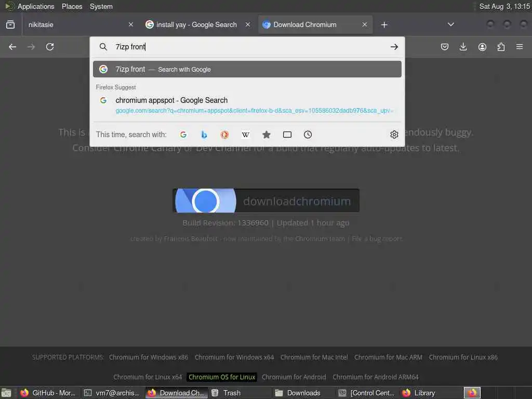Search this time with Wikipedia
The width and height of the screenshot is (532, 399).
[x=246, y=135]
